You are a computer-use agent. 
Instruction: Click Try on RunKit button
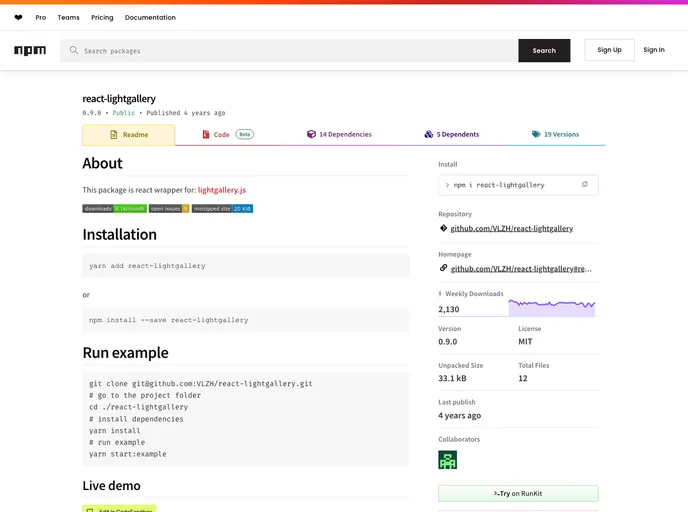pyautogui.click(x=518, y=494)
